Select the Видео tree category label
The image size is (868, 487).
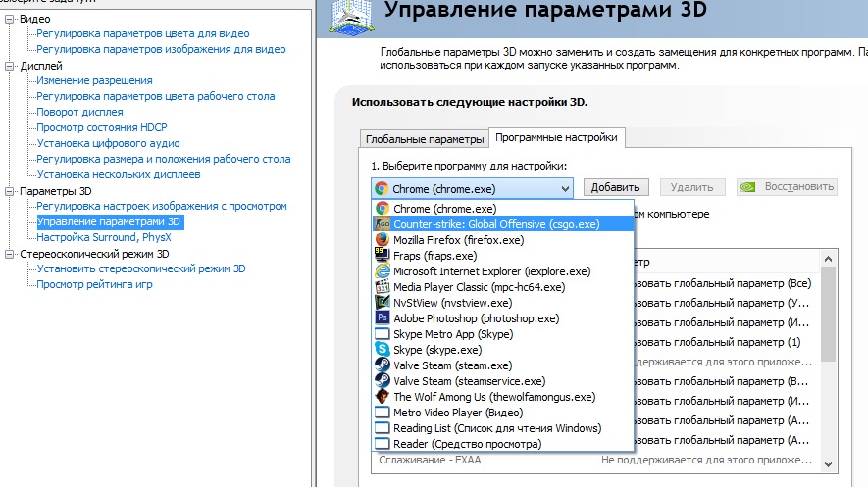[x=35, y=19]
